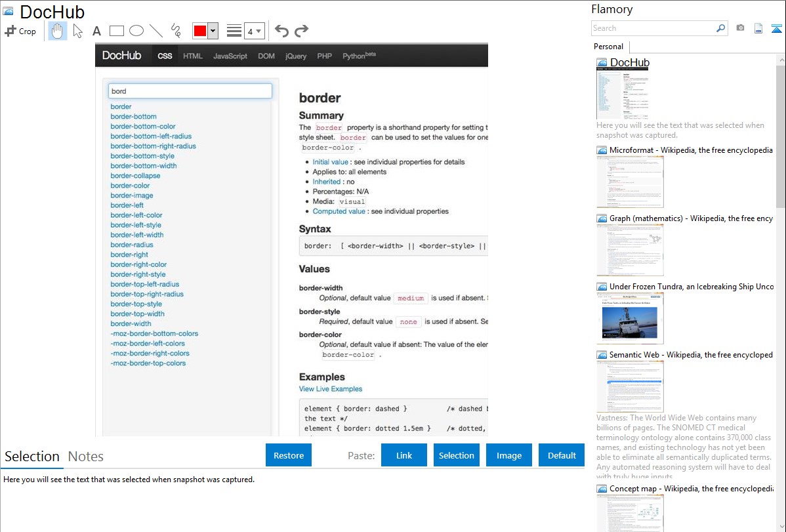The width and height of the screenshot is (786, 532).
Task: Click the PHP tab in the snapshot header
Action: point(324,56)
